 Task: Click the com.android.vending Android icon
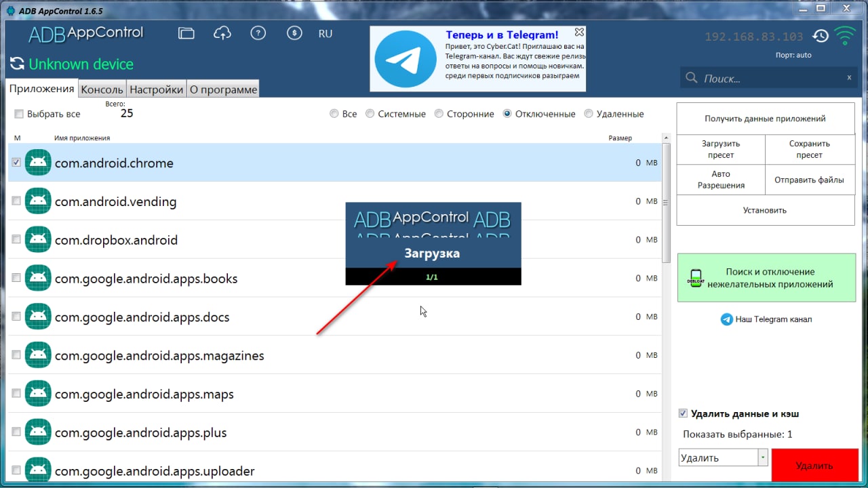(x=38, y=201)
